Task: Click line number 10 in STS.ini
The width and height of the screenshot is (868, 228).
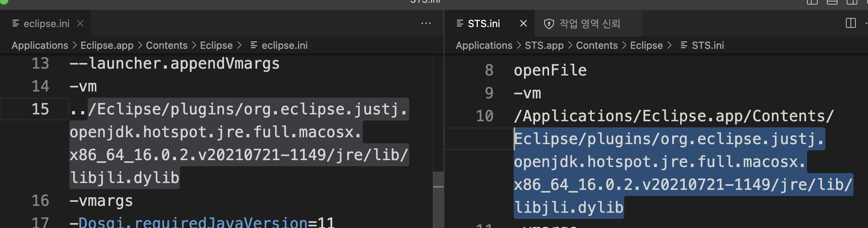Action: tap(485, 116)
